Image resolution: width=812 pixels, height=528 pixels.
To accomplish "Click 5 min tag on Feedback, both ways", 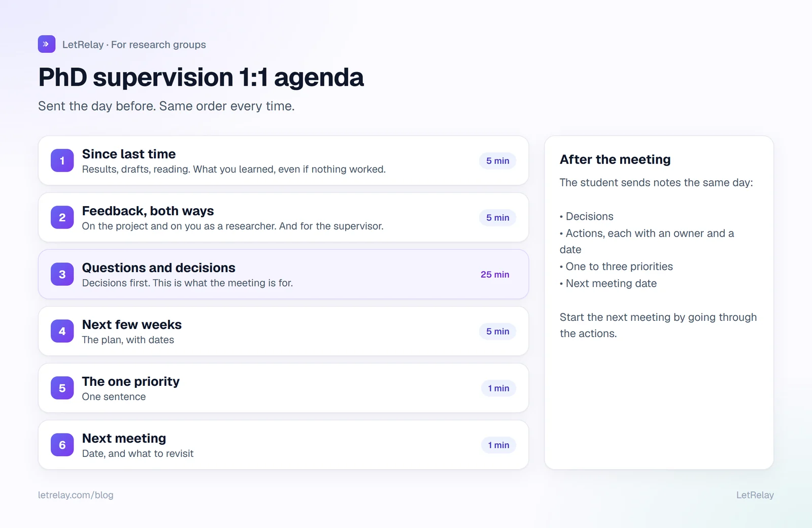I will tap(497, 217).
